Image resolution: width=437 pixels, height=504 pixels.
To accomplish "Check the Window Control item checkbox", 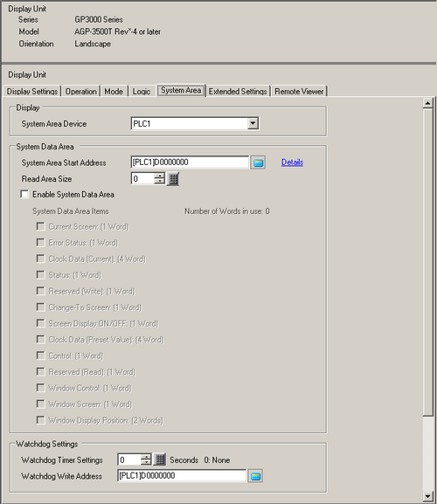I will (40, 388).
